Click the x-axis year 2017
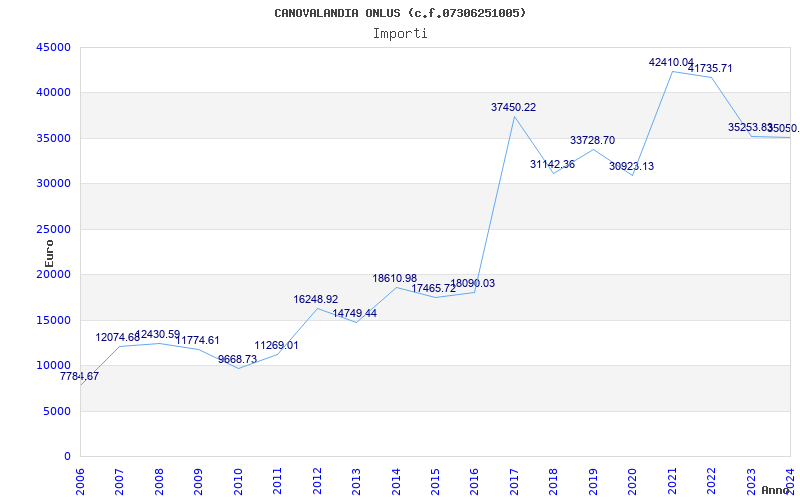The image size is (800, 500). [x=514, y=480]
